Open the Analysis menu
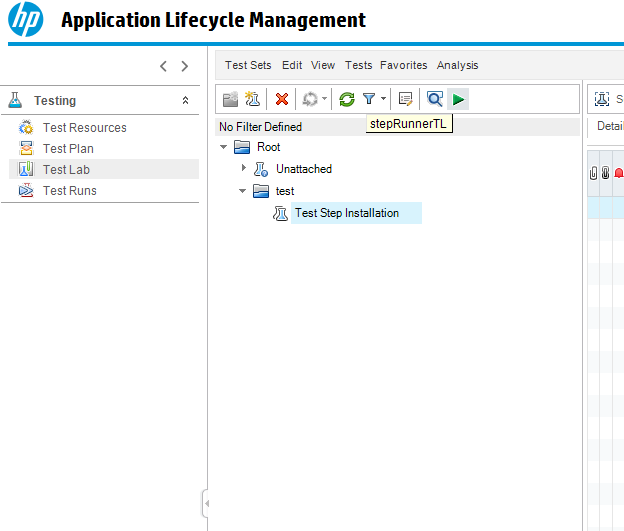The height and width of the screenshot is (531, 624). [458, 65]
